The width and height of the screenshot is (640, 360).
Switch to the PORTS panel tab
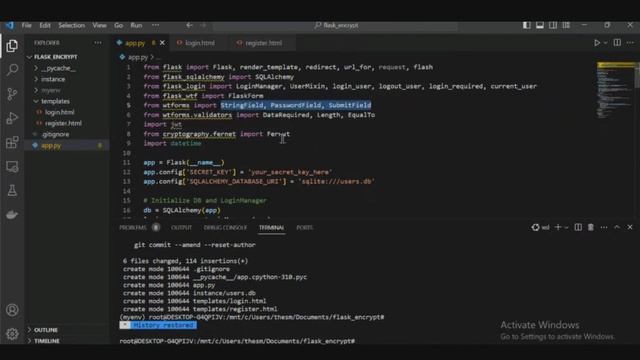click(304, 227)
